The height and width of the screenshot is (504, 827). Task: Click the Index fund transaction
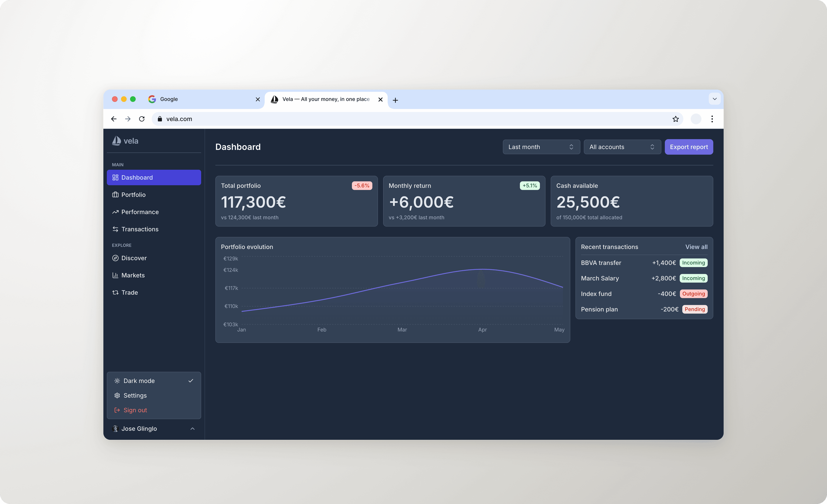[x=644, y=294]
